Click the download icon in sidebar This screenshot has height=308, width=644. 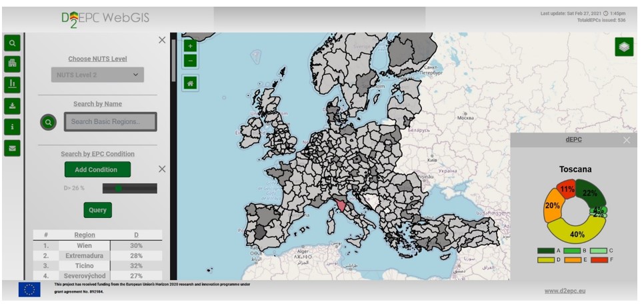click(x=12, y=106)
